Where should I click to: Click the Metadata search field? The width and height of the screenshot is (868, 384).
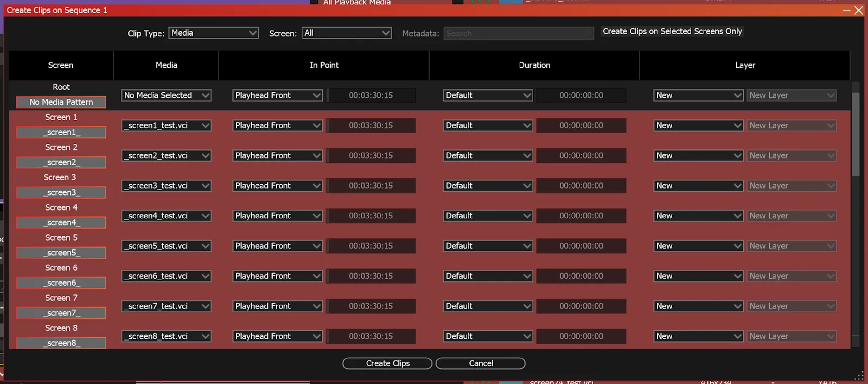click(519, 34)
